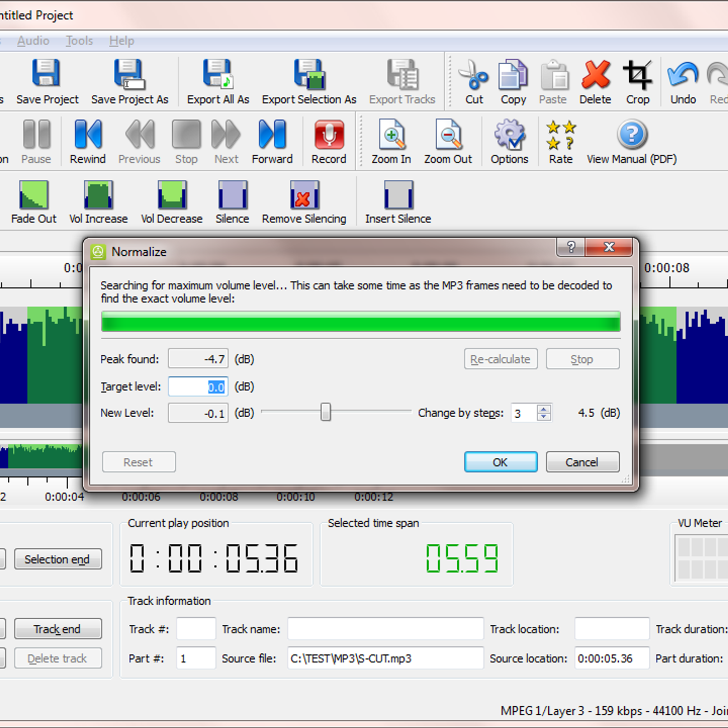728x728 pixels.
Task: Skip to Next track
Action: click(x=226, y=134)
